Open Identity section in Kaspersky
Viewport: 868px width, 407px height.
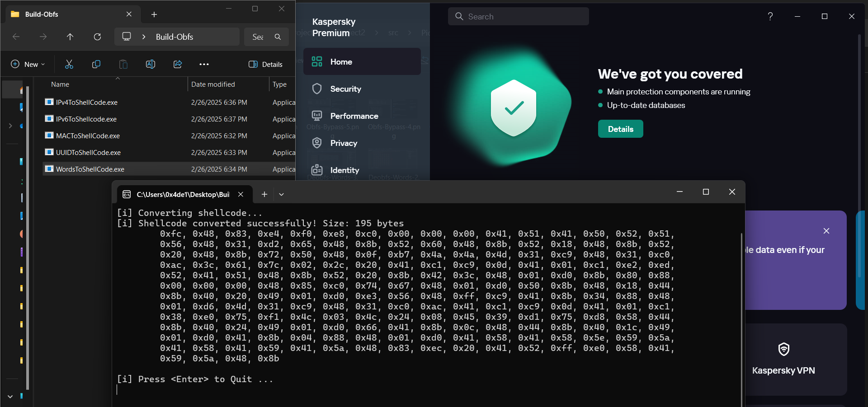(362, 170)
